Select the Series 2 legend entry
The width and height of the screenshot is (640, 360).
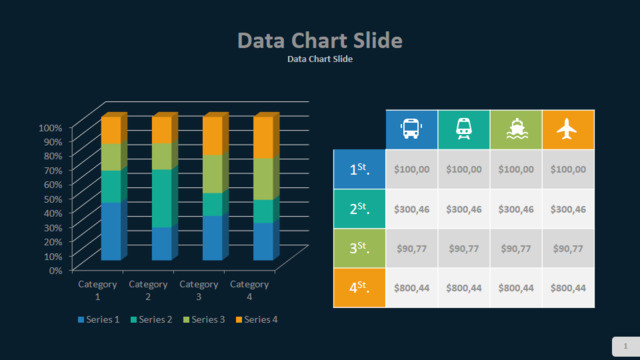coord(151,320)
